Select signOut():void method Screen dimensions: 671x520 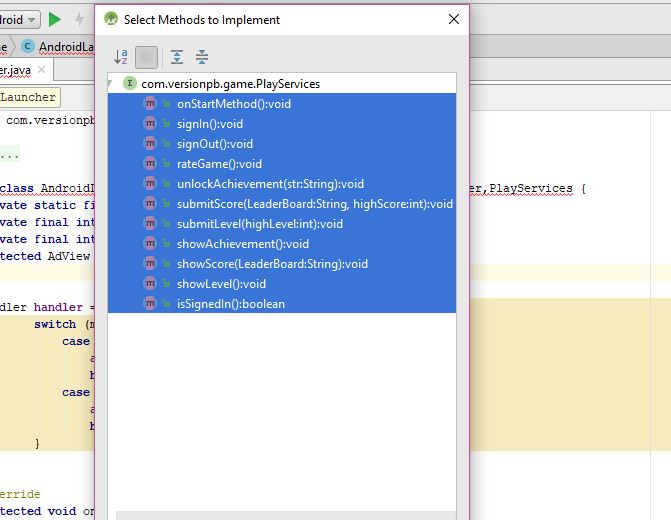coord(282,144)
